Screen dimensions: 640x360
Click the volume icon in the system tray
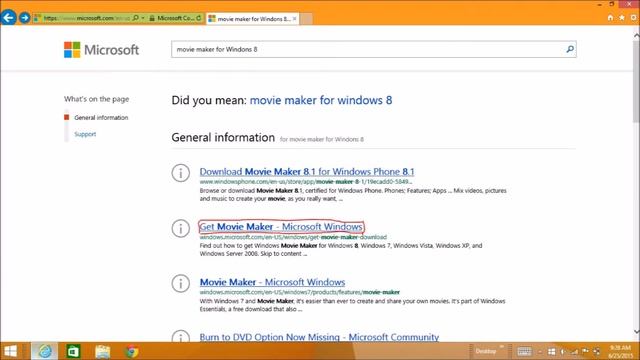(x=563, y=352)
